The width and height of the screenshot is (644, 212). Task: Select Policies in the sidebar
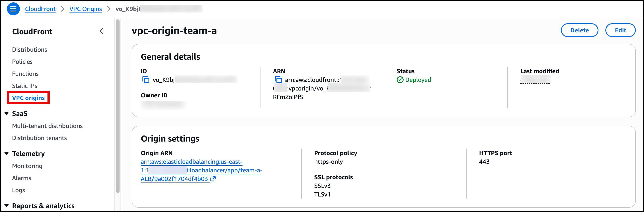(22, 61)
